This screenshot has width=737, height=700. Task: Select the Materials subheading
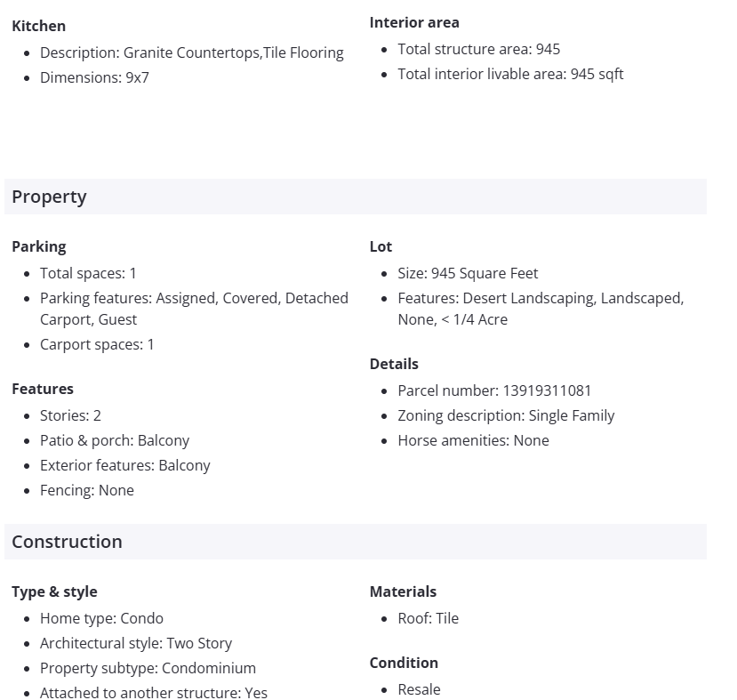click(403, 591)
